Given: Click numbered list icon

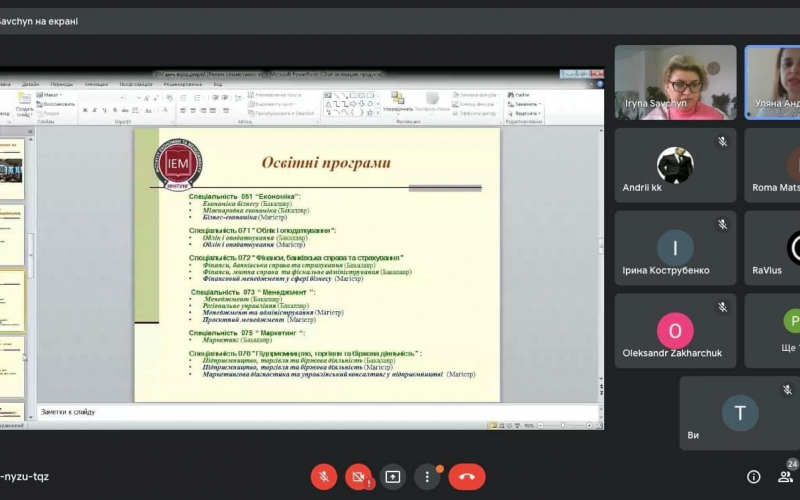Looking at the screenshot, I should click(x=197, y=97).
